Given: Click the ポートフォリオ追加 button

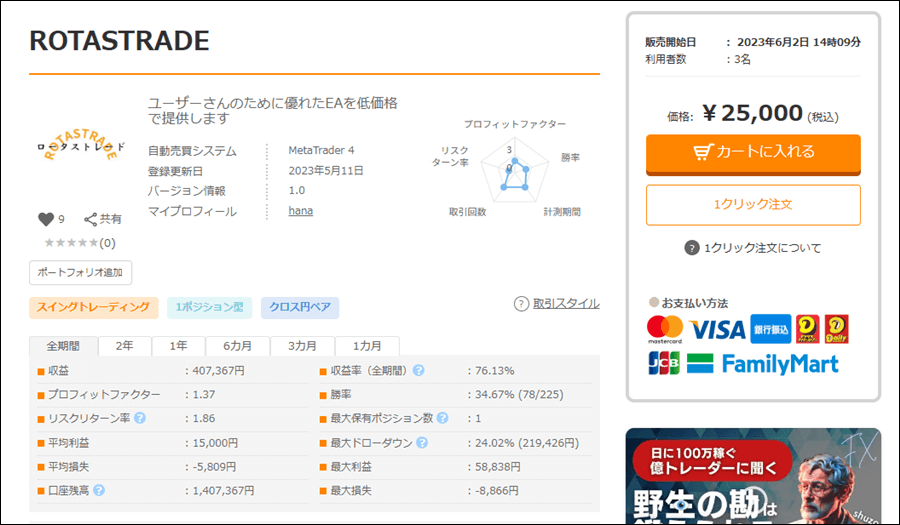Looking at the screenshot, I should tap(80, 272).
